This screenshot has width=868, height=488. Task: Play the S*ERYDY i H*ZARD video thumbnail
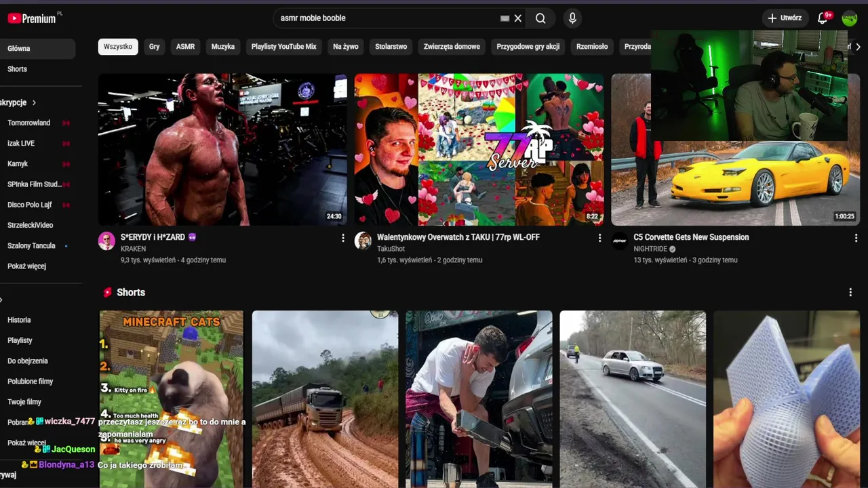(222, 149)
